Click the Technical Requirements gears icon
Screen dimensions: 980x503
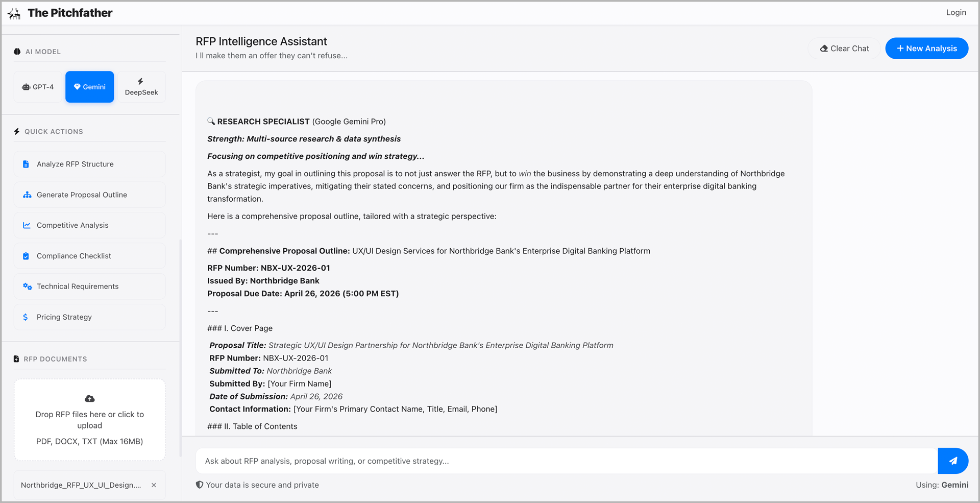[x=27, y=286]
